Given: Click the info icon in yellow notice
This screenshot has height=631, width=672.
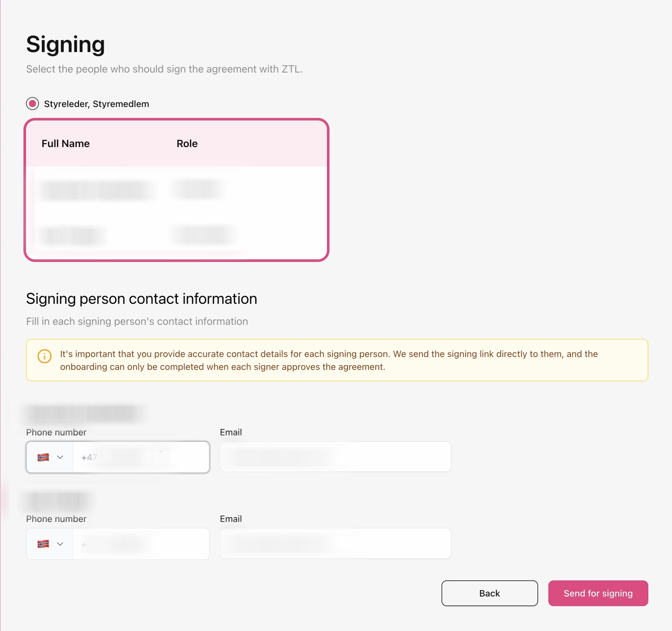Looking at the screenshot, I should tap(44, 356).
